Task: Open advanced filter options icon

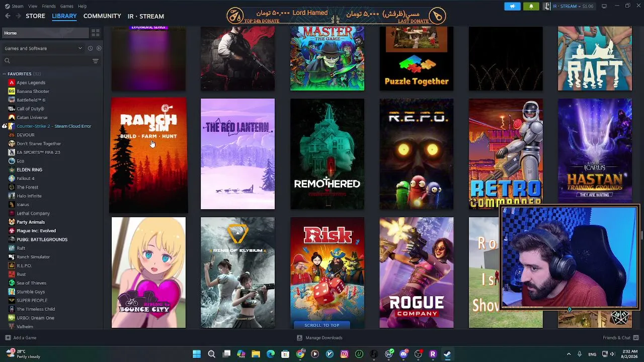Action: point(95,61)
